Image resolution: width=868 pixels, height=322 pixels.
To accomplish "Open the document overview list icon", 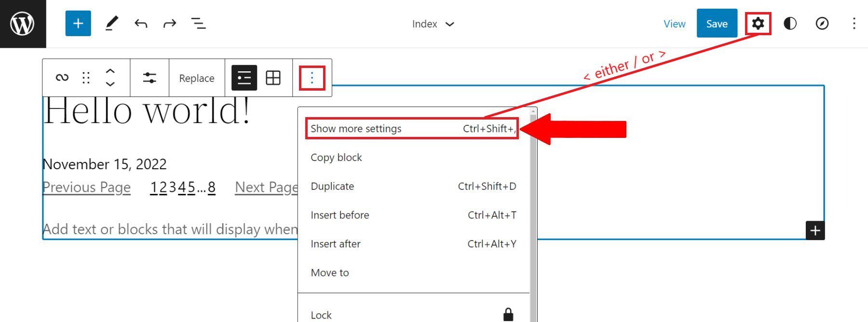I will [x=199, y=23].
